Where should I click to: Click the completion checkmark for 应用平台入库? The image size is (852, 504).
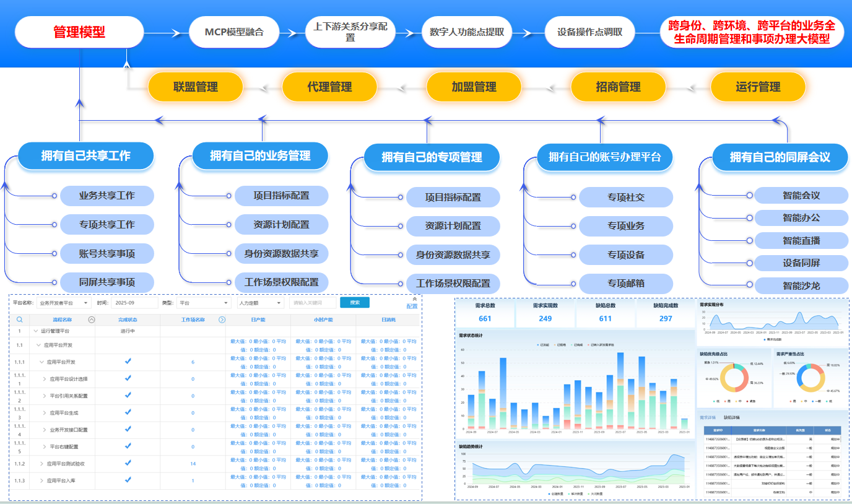point(128,480)
